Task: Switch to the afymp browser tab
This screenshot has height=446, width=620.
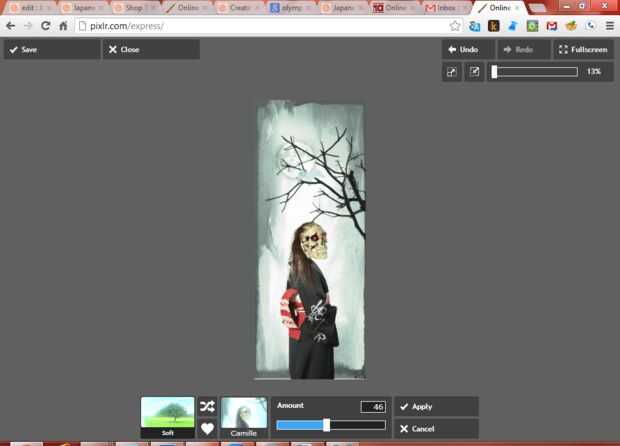Action: [x=291, y=8]
